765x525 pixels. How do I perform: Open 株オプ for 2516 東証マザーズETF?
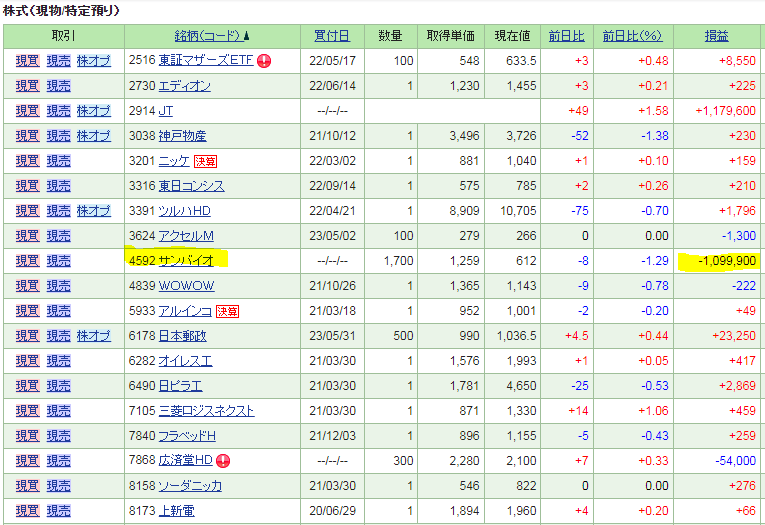coord(94,61)
